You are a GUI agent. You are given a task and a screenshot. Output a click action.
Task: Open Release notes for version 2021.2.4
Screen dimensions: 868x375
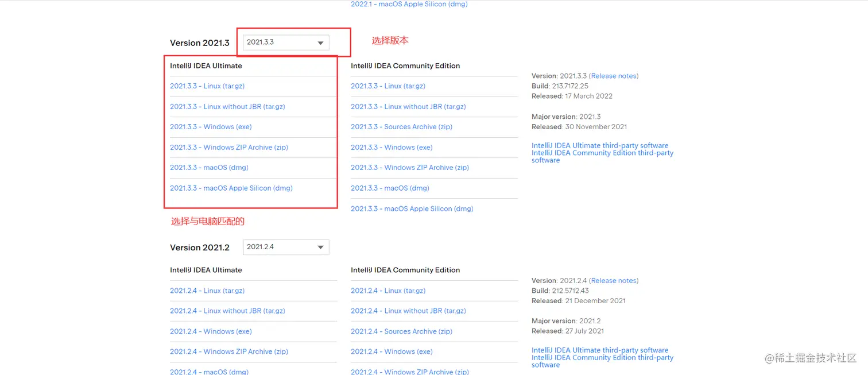click(613, 281)
